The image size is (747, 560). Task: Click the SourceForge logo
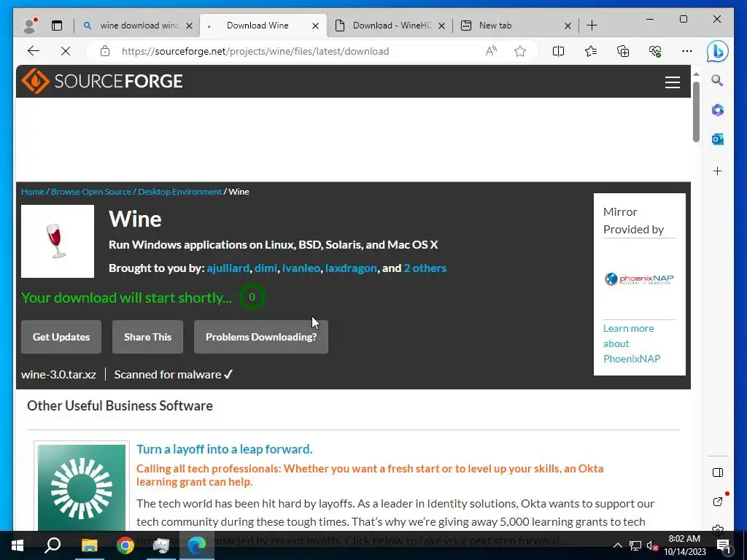point(102,81)
